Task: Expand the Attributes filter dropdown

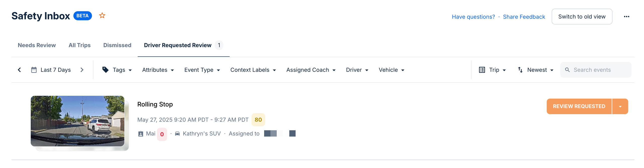Action: pyautogui.click(x=158, y=70)
